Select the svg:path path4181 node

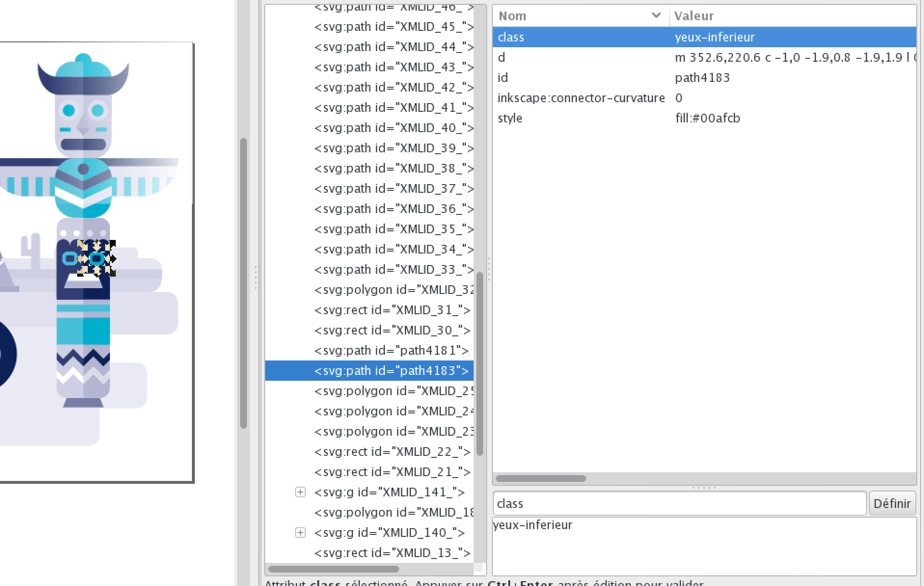coord(391,350)
